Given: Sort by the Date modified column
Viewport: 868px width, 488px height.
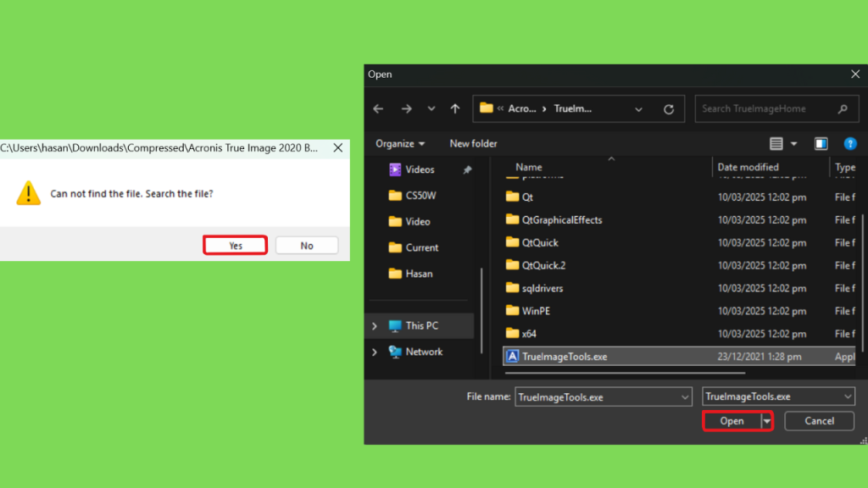Looking at the screenshot, I should (x=748, y=167).
